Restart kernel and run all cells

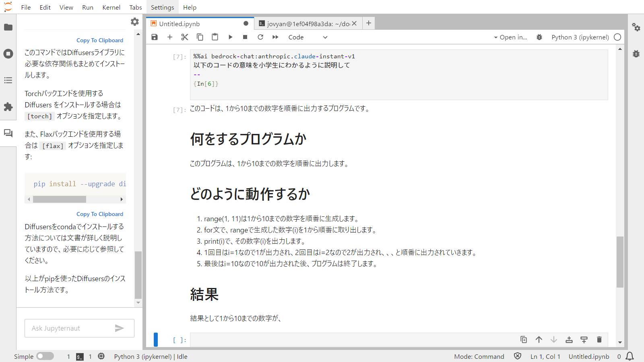click(275, 37)
